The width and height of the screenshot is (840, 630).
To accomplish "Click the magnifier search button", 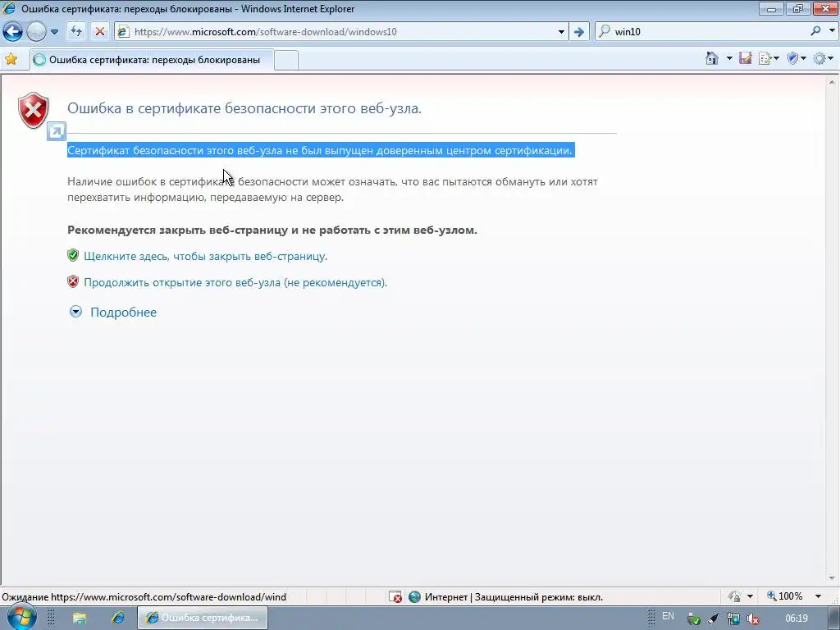I will 815,31.
